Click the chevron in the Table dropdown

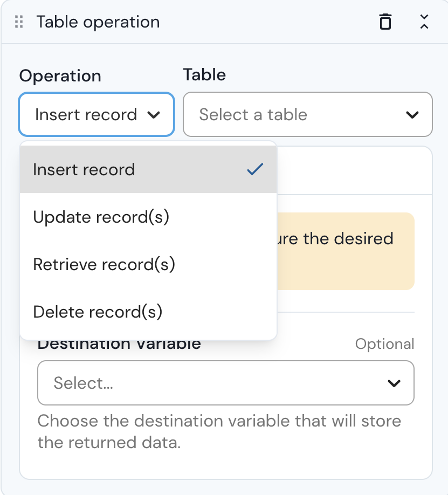click(x=412, y=115)
